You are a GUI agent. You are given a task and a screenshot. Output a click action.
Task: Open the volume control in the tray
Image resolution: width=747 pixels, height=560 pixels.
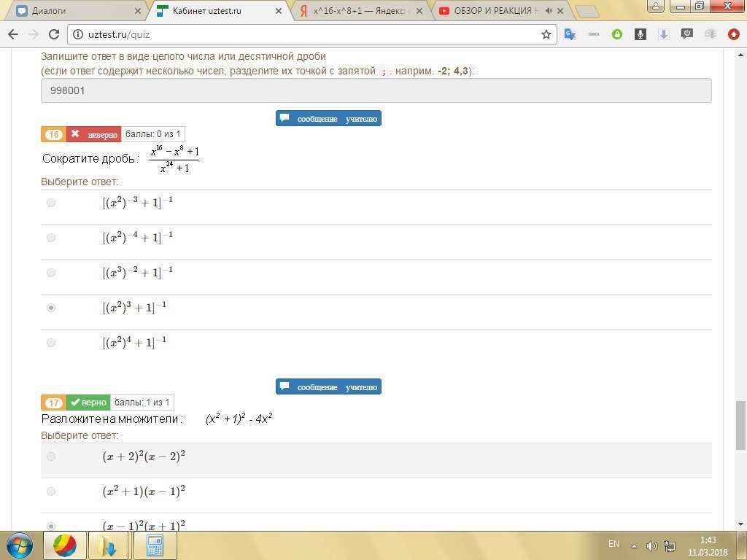651,544
